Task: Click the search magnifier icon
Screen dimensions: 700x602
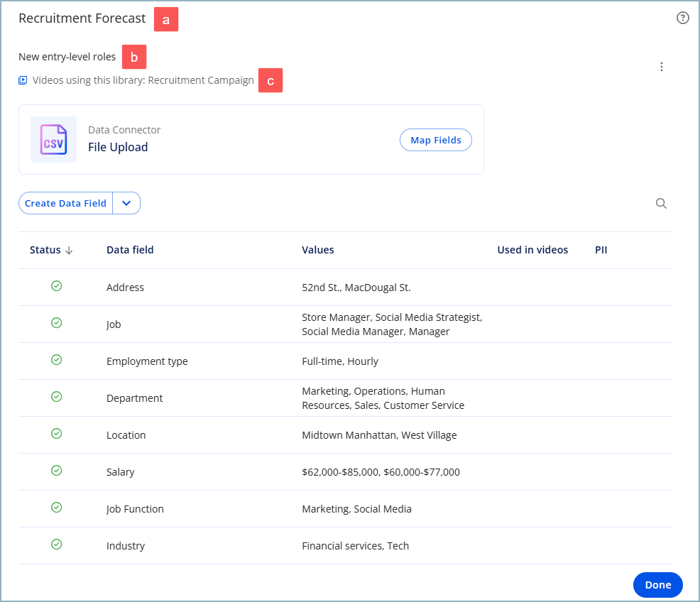Action: click(x=661, y=204)
